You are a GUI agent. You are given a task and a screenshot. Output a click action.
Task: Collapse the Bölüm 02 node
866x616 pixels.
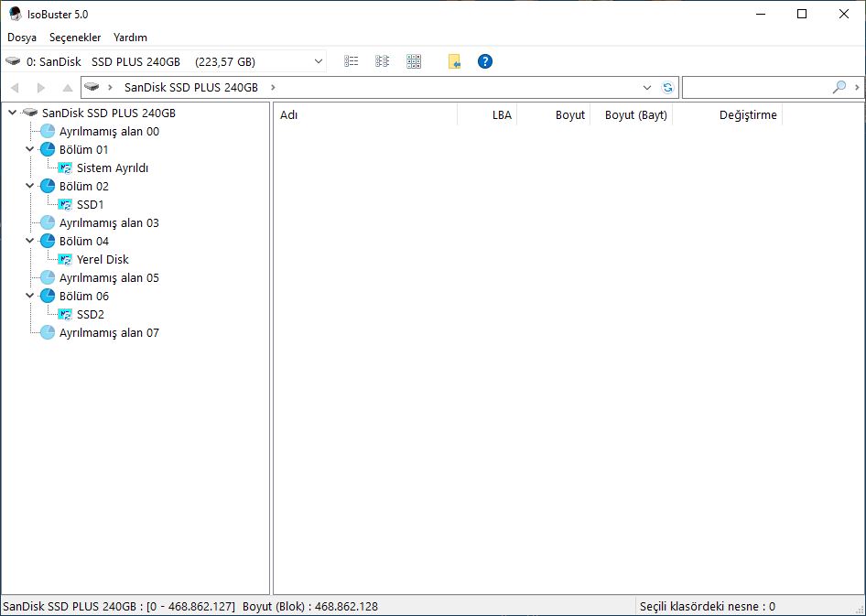30,186
